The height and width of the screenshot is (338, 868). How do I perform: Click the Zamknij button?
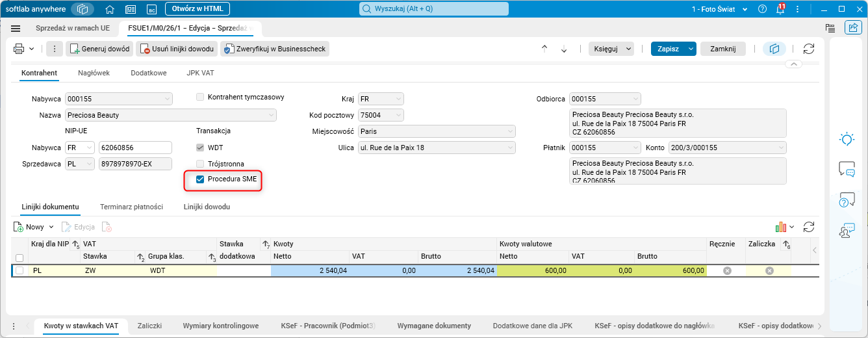click(723, 49)
